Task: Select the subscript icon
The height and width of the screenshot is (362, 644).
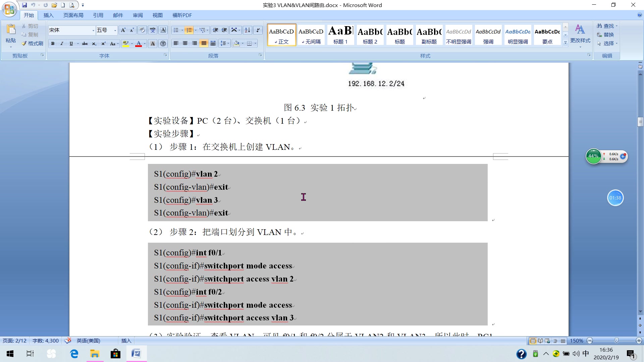Action: [x=94, y=43]
